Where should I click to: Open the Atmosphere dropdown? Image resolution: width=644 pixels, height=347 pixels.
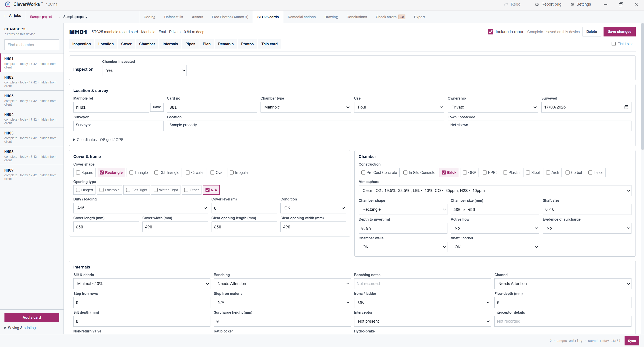click(495, 191)
